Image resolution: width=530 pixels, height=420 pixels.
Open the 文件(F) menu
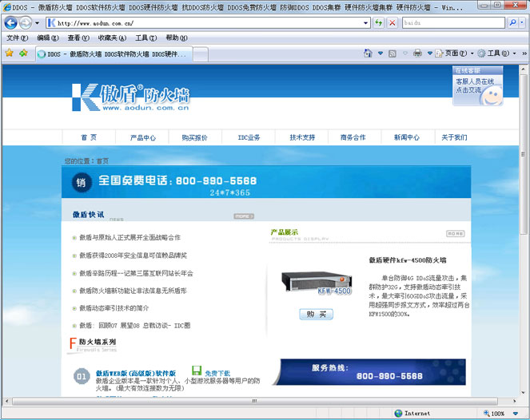tap(17, 38)
